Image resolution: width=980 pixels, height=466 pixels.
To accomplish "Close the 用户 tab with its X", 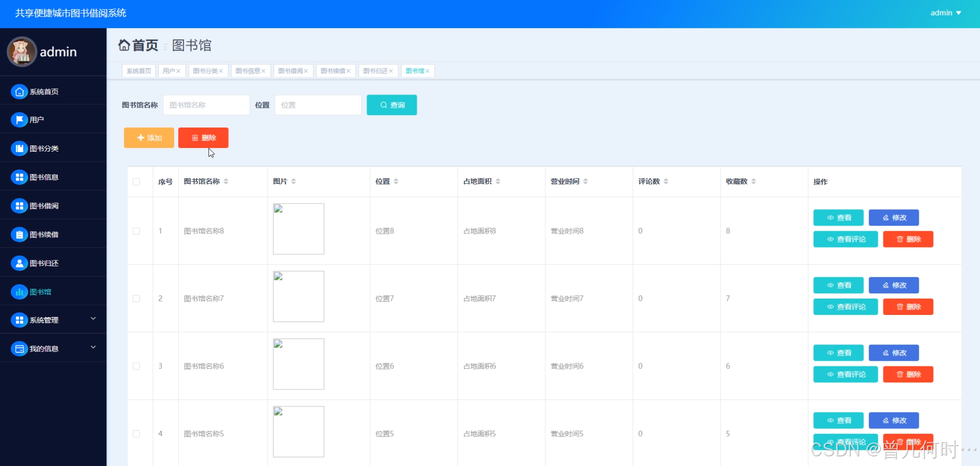I will [178, 71].
